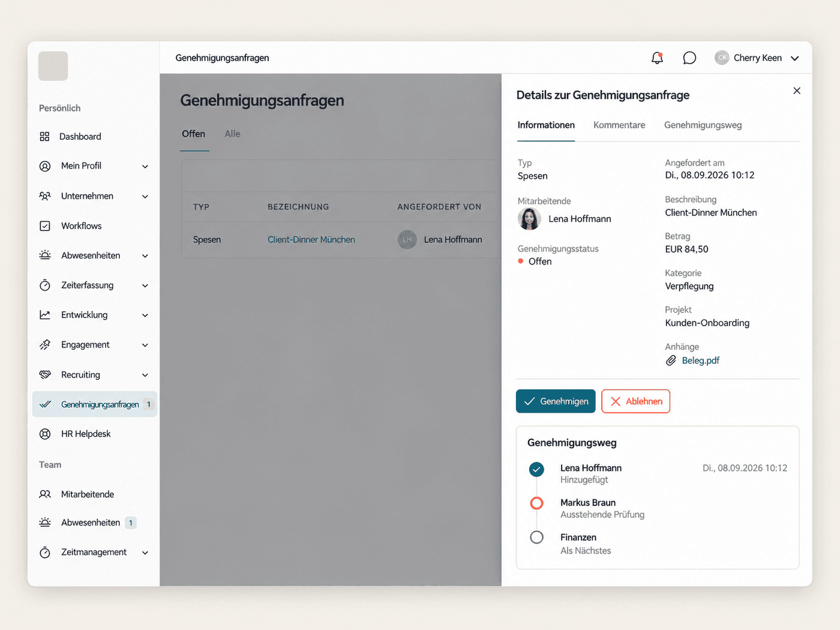Click the Team Abwesenheiten sun icon
The image size is (840, 630).
tap(45, 523)
